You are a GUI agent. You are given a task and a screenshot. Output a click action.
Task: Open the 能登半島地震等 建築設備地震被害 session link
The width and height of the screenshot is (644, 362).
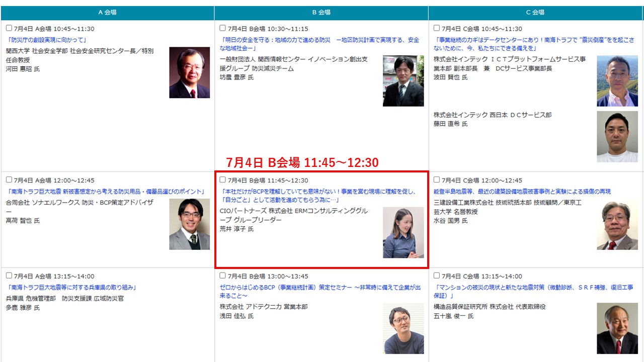coord(522,191)
